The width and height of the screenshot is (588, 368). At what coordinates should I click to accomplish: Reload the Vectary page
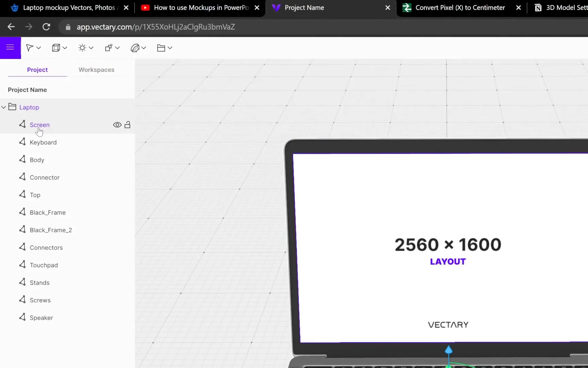point(46,27)
